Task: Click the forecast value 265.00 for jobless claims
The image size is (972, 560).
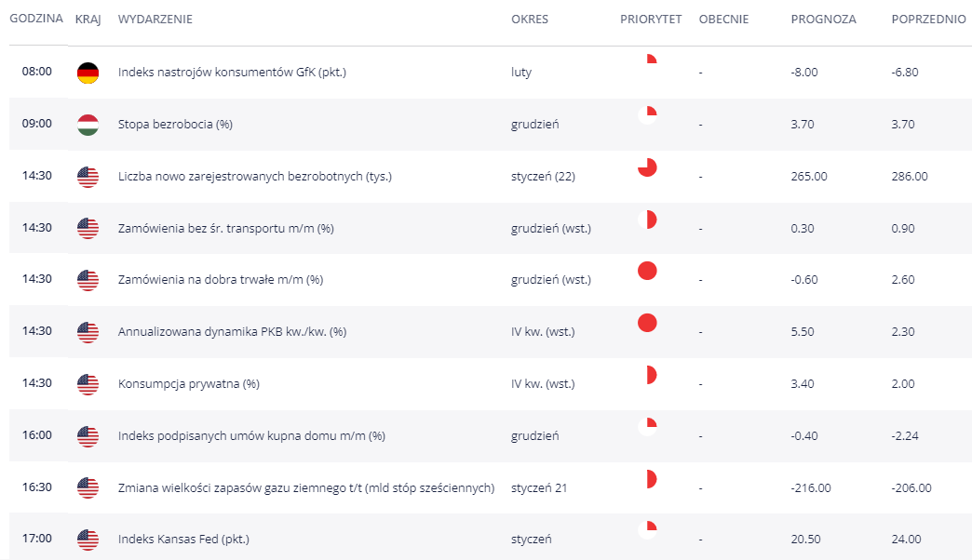Action: (808, 177)
